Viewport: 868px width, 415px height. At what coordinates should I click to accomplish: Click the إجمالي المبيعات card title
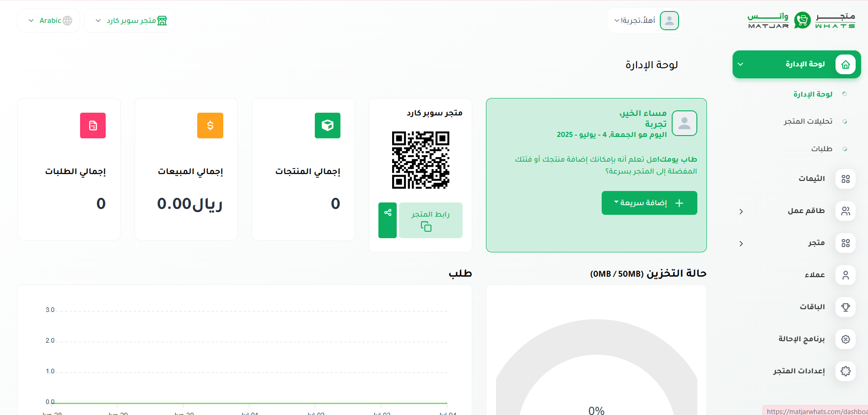tap(190, 171)
